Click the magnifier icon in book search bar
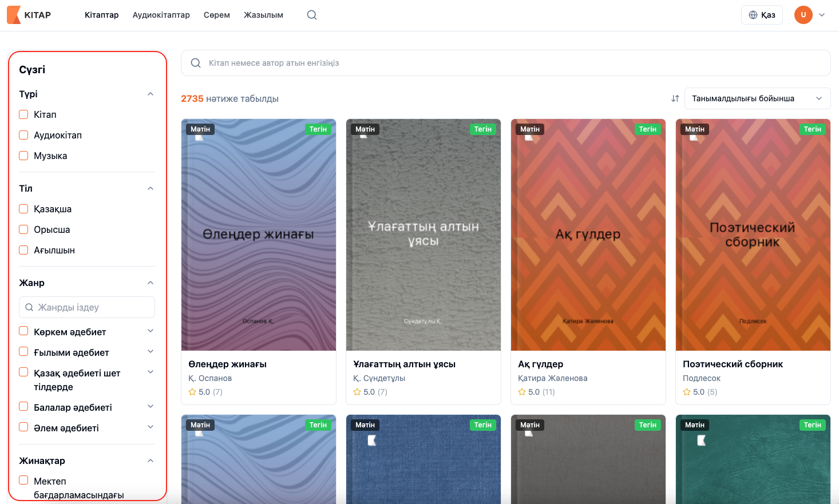This screenshot has height=504, width=839. pyautogui.click(x=196, y=63)
